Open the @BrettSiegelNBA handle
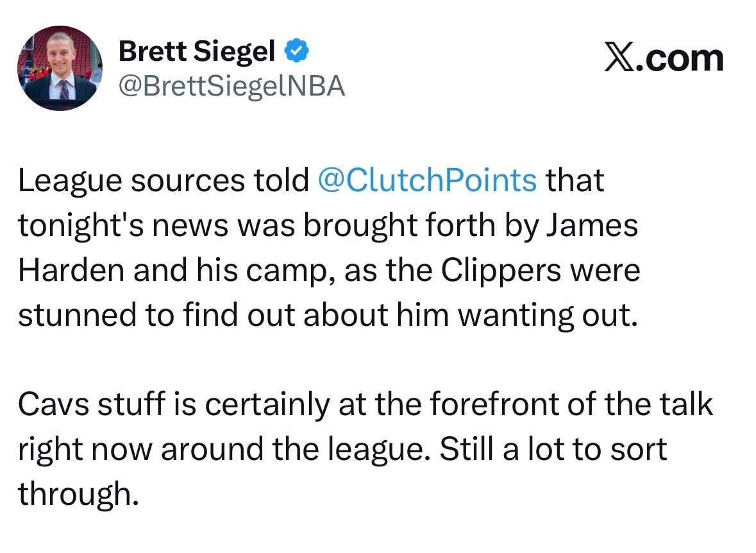This screenshot has width=756, height=553. coord(231,86)
